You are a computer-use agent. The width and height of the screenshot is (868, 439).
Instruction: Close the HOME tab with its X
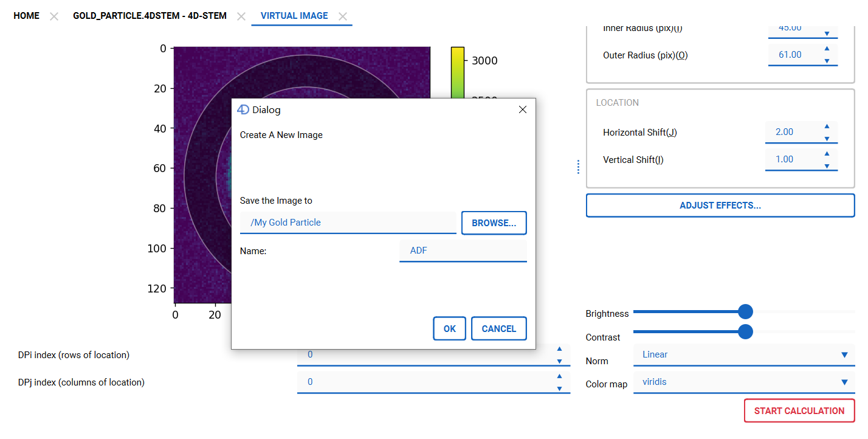54,16
